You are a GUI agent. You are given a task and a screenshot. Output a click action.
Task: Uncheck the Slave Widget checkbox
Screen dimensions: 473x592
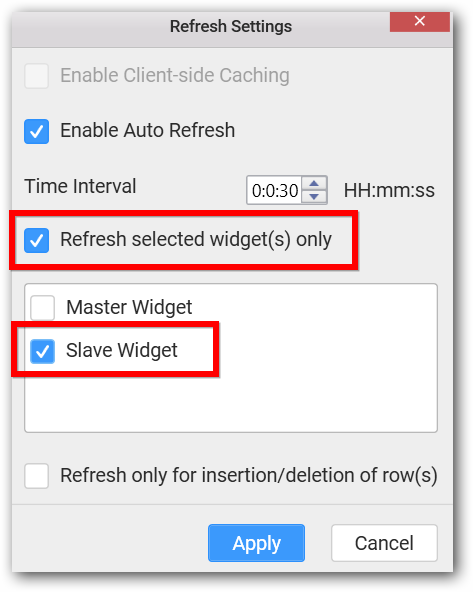pyautogui.click(x=42, y=351)
